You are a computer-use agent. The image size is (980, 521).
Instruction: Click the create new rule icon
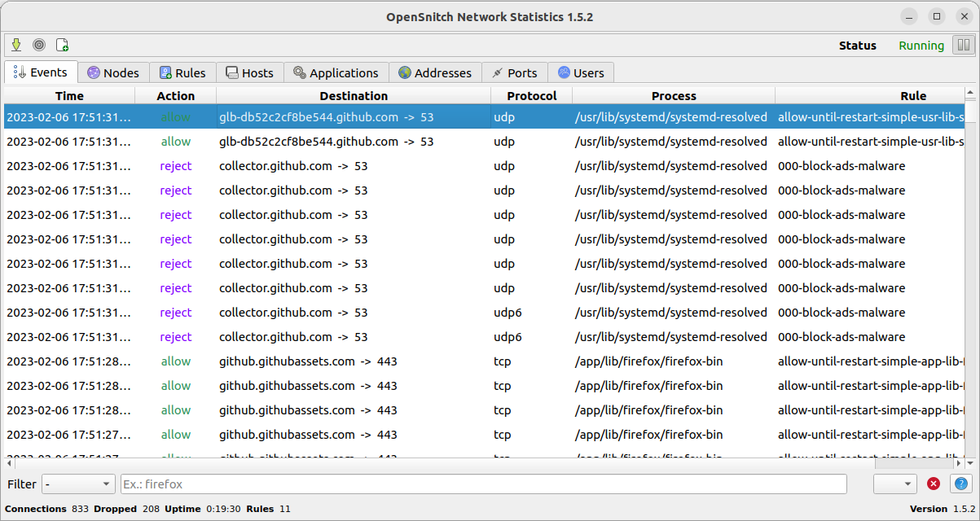[x=62, y=46]
